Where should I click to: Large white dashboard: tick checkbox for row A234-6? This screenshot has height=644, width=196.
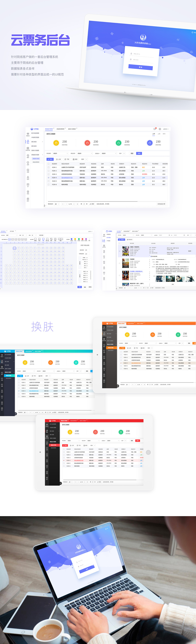click(49, 185)
